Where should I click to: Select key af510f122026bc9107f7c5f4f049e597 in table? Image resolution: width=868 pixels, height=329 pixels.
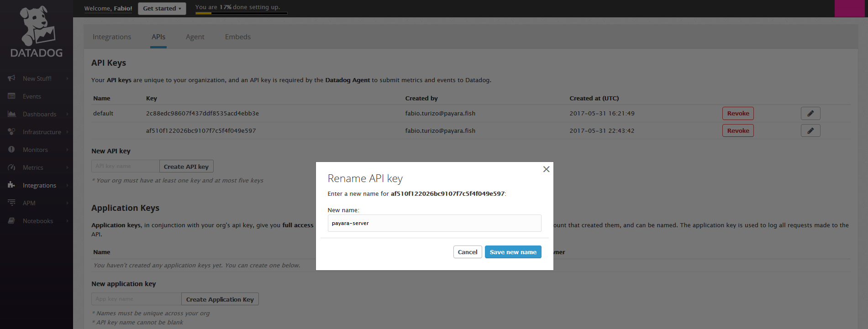click(x=201, y=131)
